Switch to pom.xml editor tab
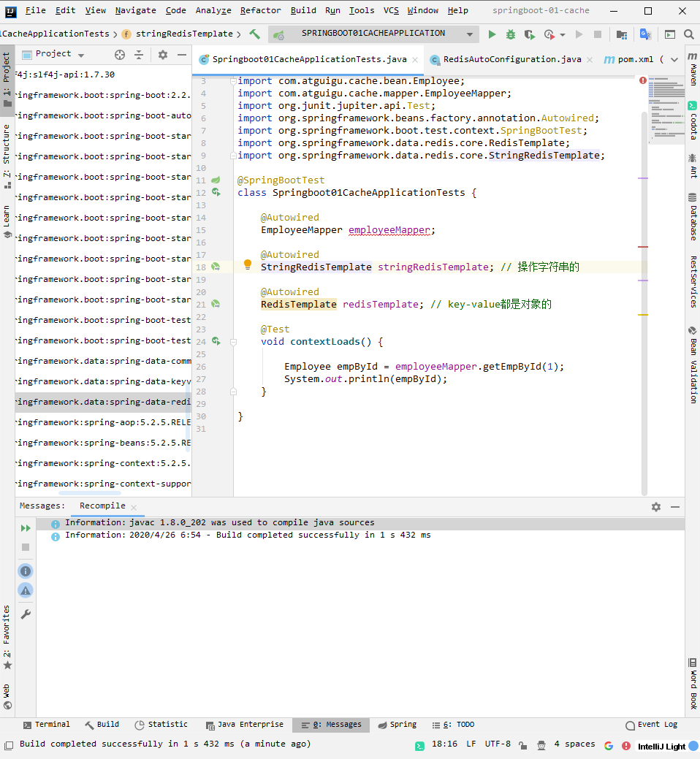Image resolution: width=700 pixels, height=759 pixels. click(x=636, y=59)
